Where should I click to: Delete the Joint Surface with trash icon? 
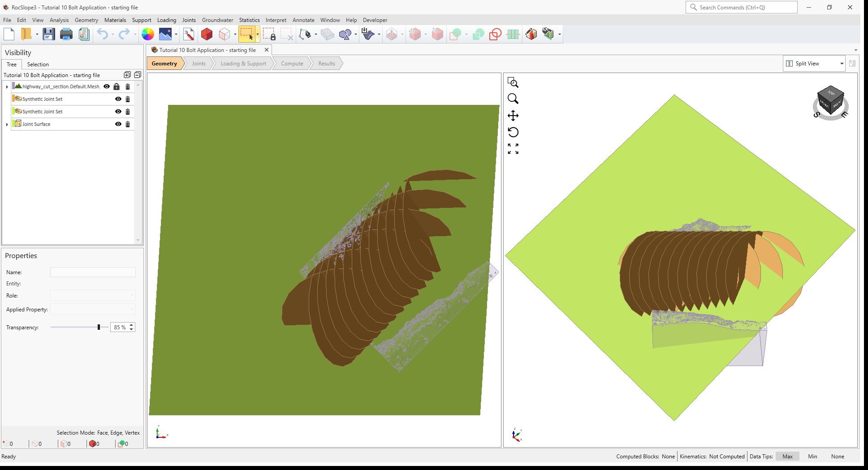[x=128, y=124]
